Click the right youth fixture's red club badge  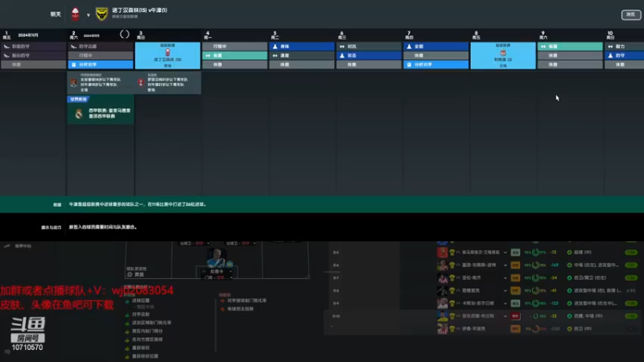[x=141, y=83]
